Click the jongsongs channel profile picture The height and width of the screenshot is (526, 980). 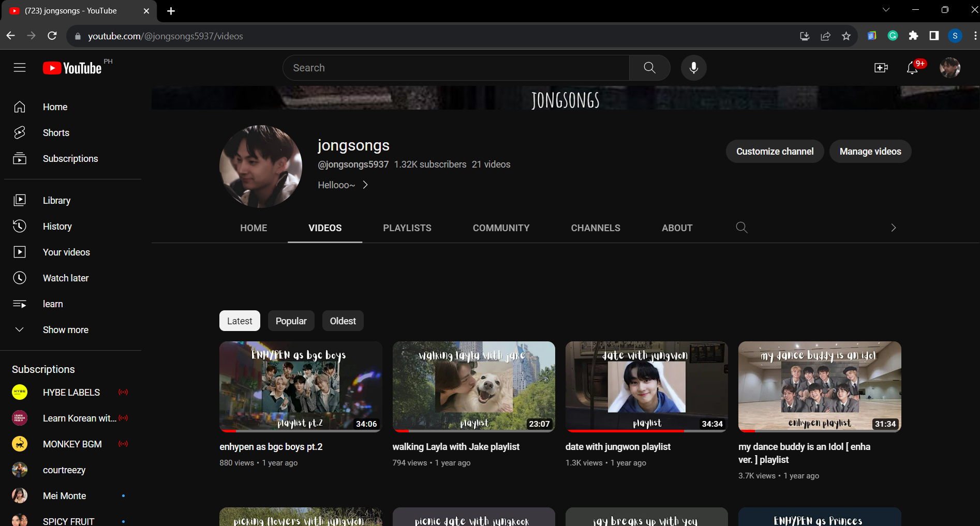(261, 167)
